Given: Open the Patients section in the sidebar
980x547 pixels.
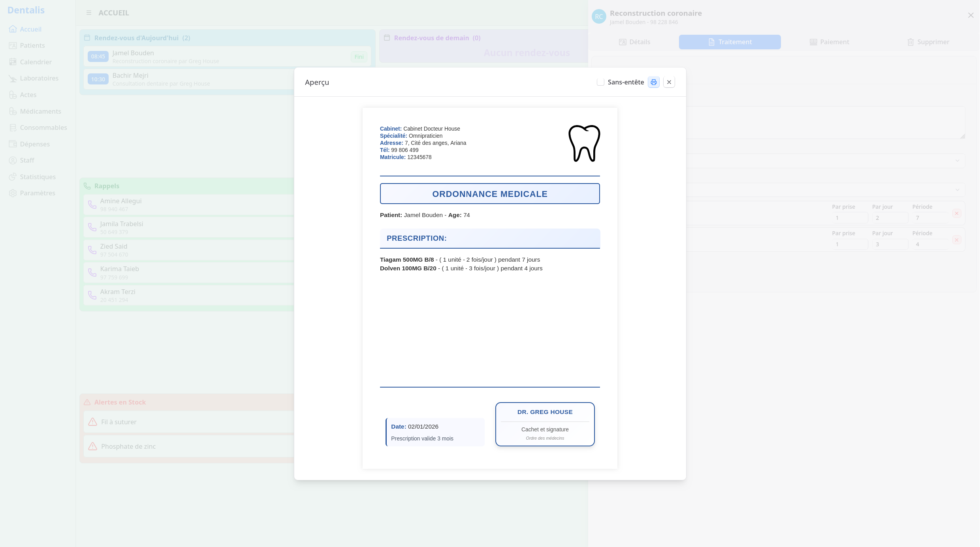Looking at the screenshot, I should point(32,45).
